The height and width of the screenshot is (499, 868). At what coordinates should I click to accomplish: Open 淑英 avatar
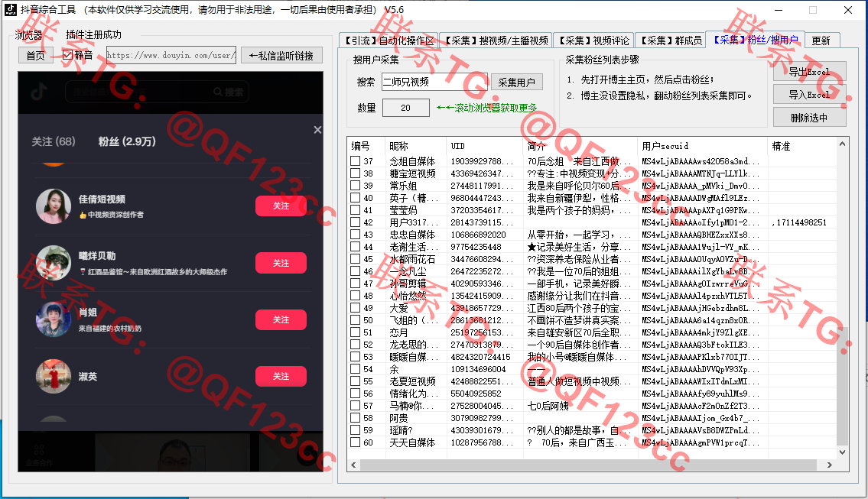point(54,376)
